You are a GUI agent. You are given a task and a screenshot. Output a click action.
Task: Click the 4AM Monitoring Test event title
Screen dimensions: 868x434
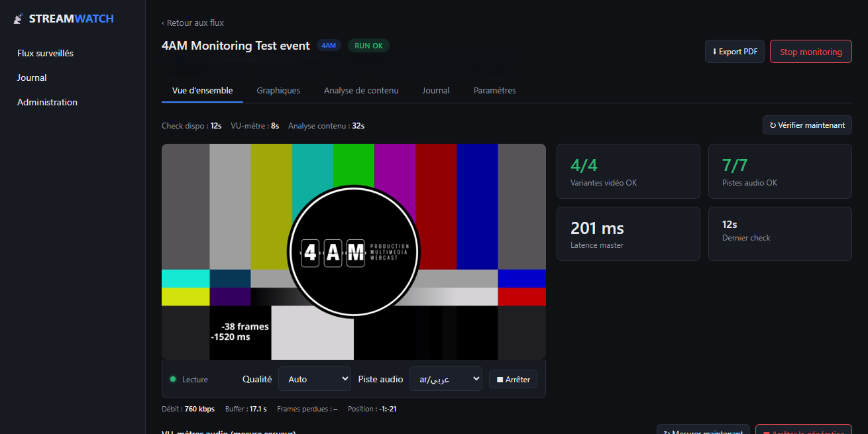[236, 46]
